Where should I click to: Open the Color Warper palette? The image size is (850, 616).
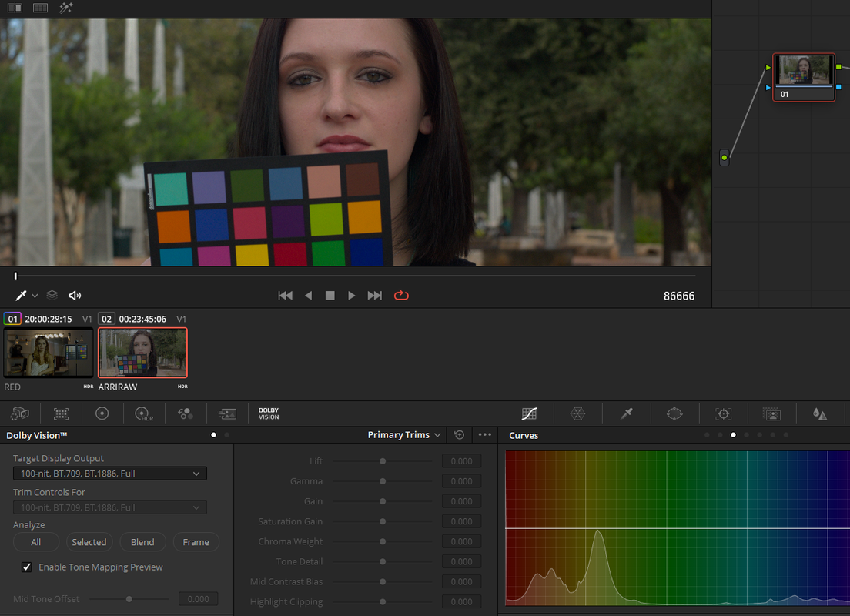tap(578, 413)
